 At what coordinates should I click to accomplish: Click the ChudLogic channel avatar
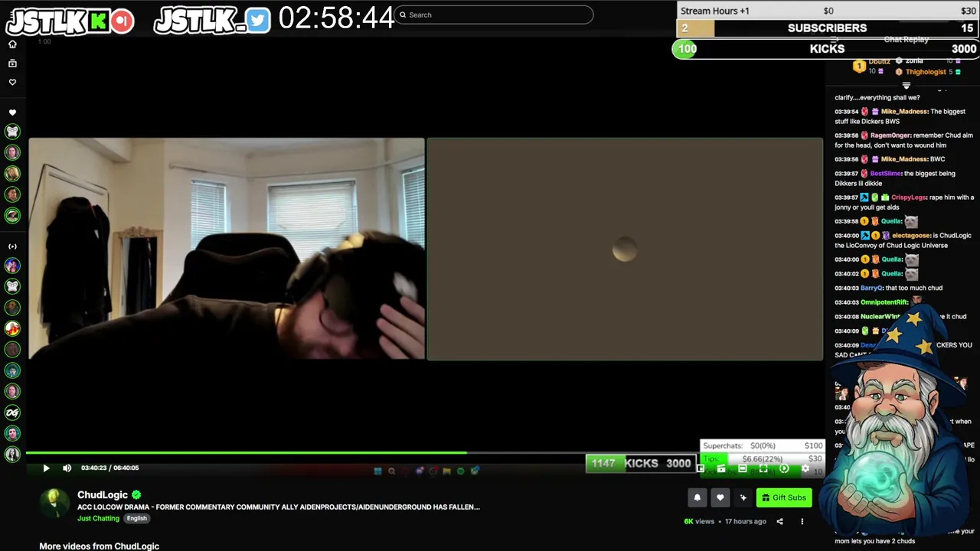pos(54,503)
